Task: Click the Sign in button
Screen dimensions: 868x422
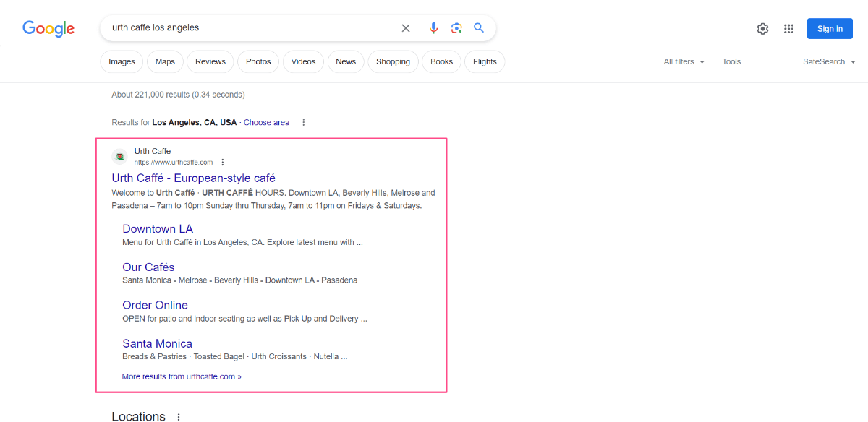Action: click(830, 29)
